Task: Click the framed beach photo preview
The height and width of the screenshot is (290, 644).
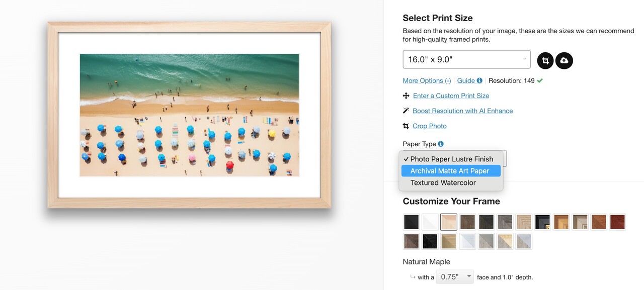Action: [x=189, y=115]
